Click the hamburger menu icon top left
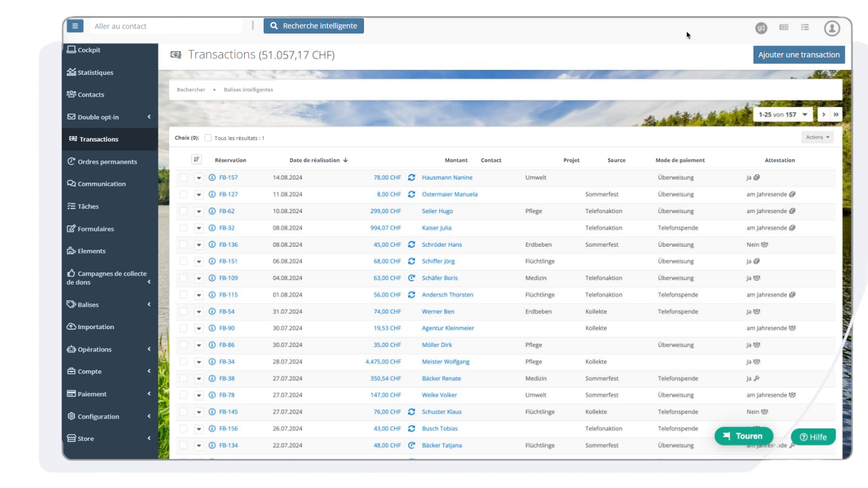 (x=75, y=25)
